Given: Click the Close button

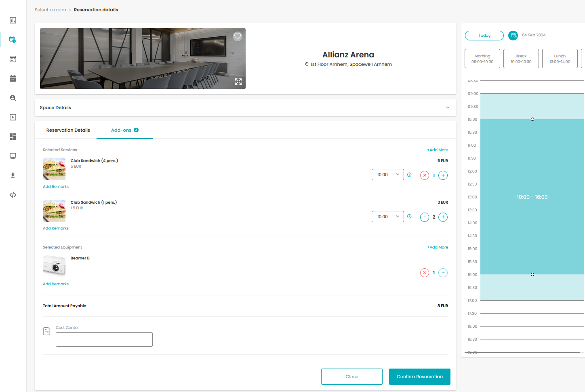Looking at the screenshot, I should click(352, 377).
